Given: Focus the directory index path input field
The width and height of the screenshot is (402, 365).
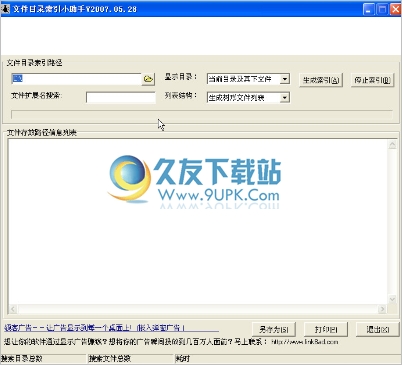Looking at the screenshot, I should tap(76, 79).
